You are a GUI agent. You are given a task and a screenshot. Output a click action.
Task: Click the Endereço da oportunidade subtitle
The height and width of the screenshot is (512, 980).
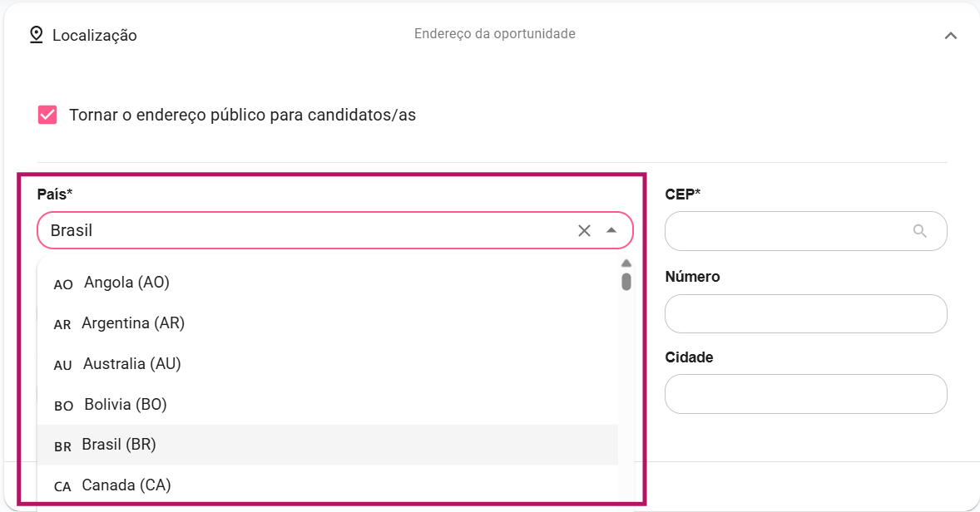(x=494, y=34)
